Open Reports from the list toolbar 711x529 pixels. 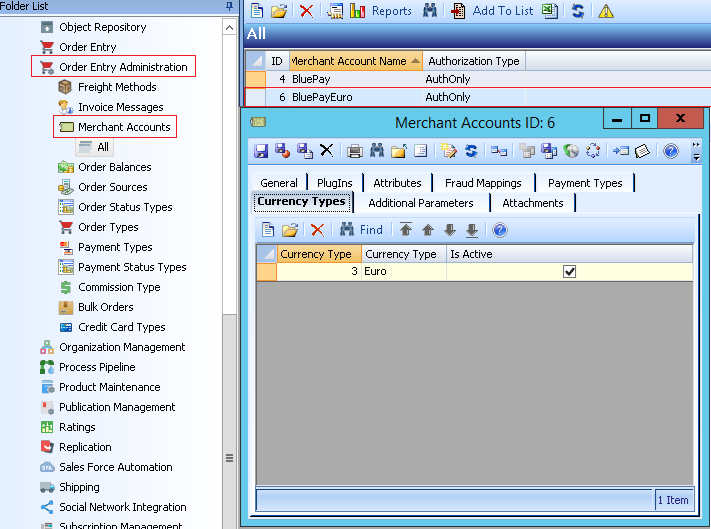point(381,11)
